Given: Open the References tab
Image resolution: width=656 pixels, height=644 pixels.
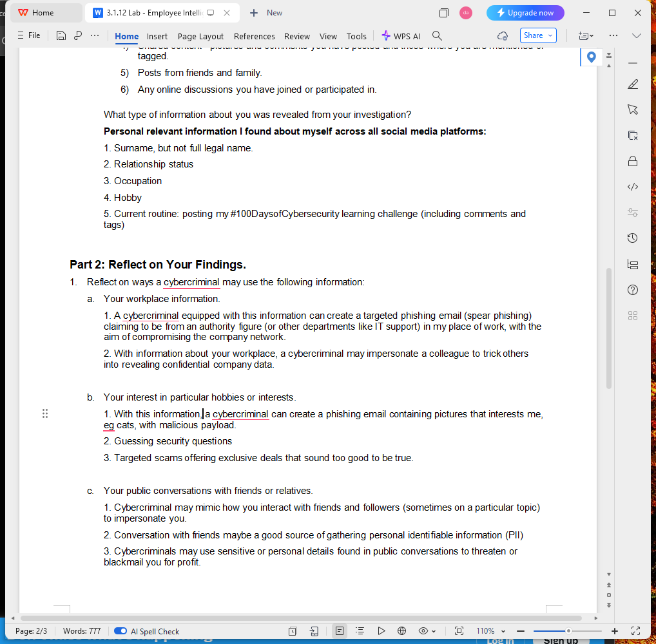Looking at the screenshot, I should [x=255, y=36].
